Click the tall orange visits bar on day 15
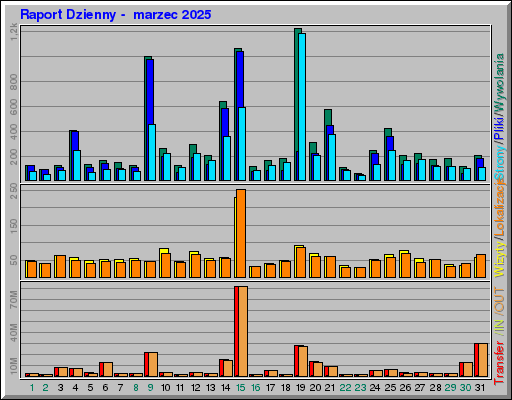Viewport: 512px width, 400px height. (241, 233)
